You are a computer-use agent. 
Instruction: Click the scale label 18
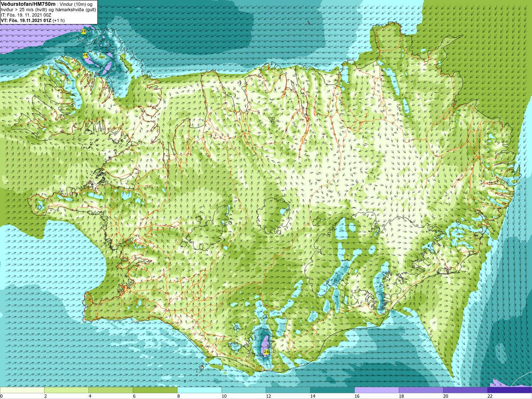click(x=401, y=396)
